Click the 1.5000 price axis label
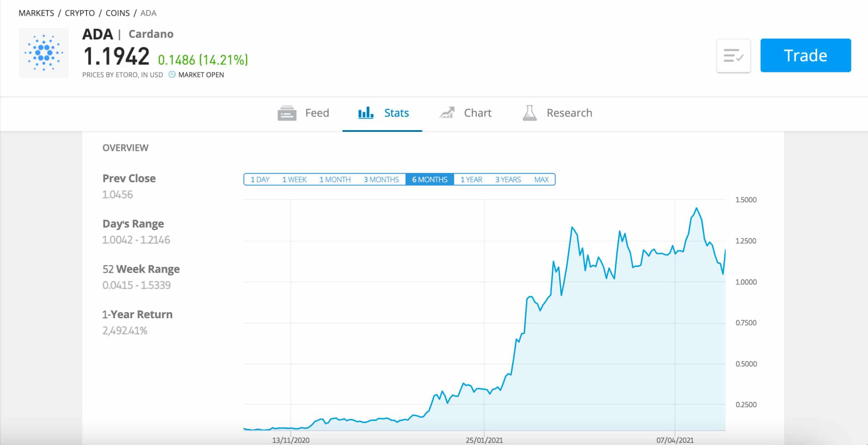This screenshot has width=868, height=445. (746, 200)
